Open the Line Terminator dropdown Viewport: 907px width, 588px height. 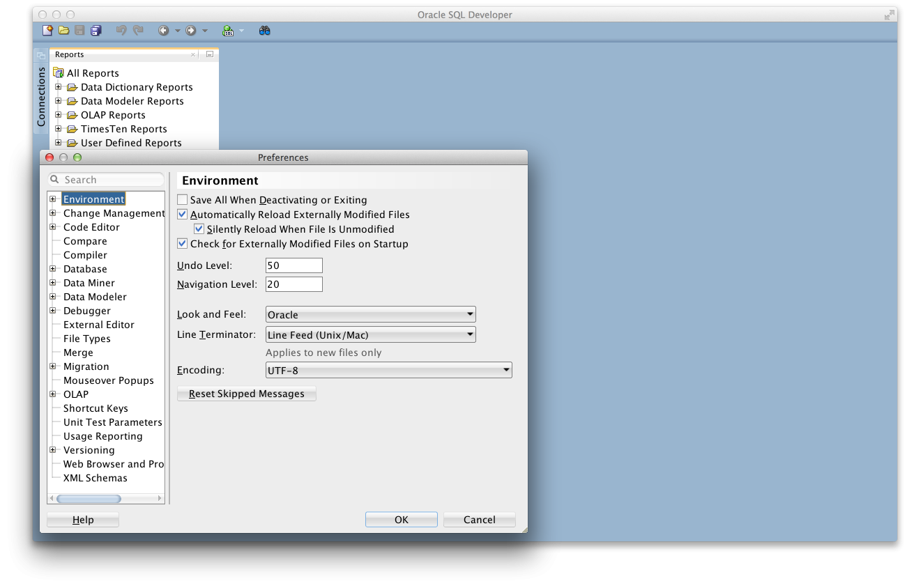(x=371, y=334)
